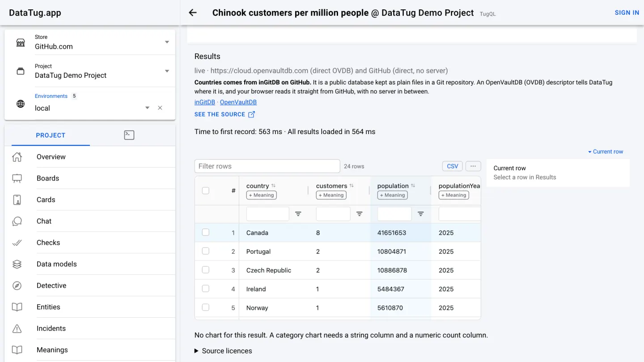This screenshot has height=362, width=644.
Task: Click the Chat bubble icon
Action: click(17, 221)
